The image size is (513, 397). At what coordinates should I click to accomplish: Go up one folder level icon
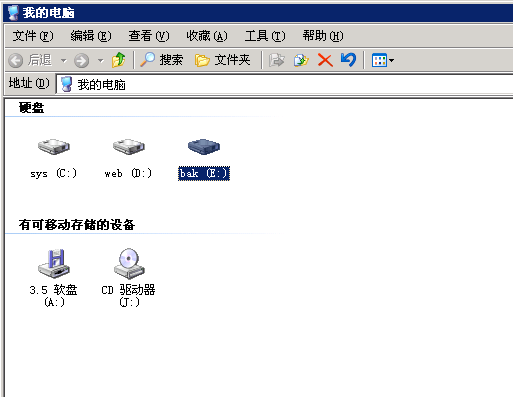click(118, 60)
